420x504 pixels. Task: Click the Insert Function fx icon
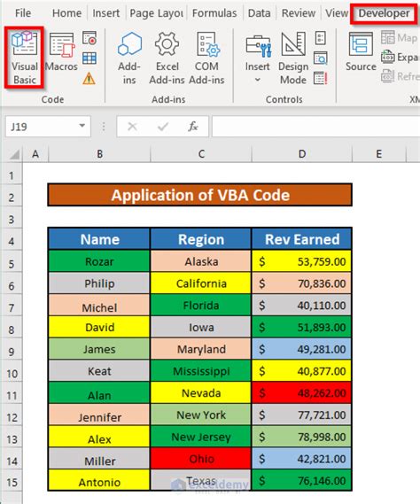[192, 127]
